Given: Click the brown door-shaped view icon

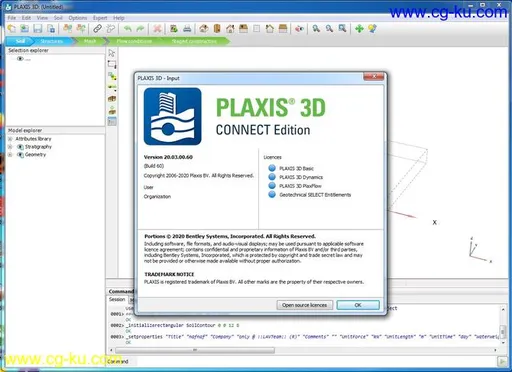Looking at the screenshot, I should [217, 29].
